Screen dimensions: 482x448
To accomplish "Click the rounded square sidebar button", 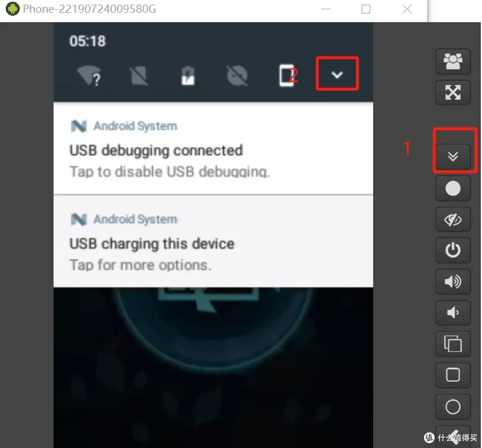I will point(453,375).
